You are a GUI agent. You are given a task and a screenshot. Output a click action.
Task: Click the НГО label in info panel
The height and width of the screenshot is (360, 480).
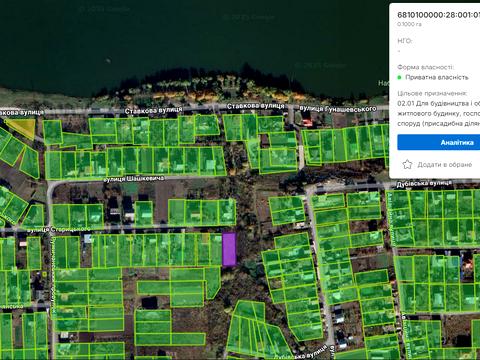[x=405, y=41]
